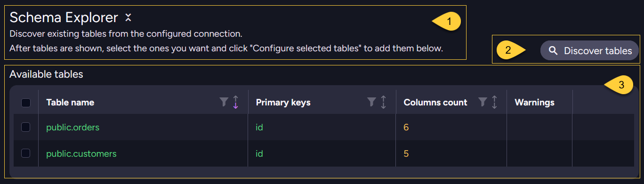The image size is (644, 184).
Task: Toggle the select-all tables checkbox
Action: [26, 103]
